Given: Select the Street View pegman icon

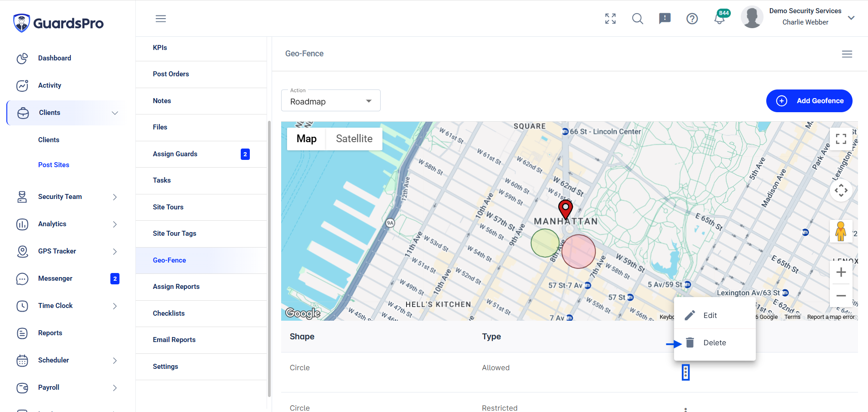Looking at the screenshot, I should (841, 232).
